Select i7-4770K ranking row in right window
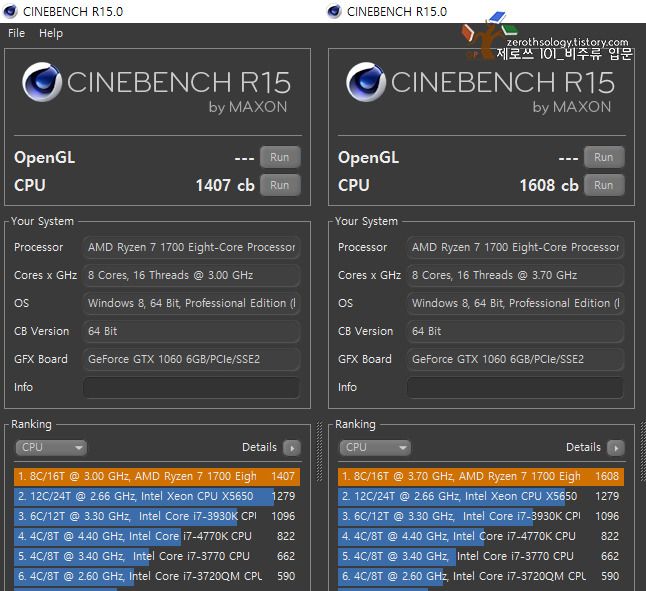The width and height of the screenshot is (646, 591). coord(481,536)
